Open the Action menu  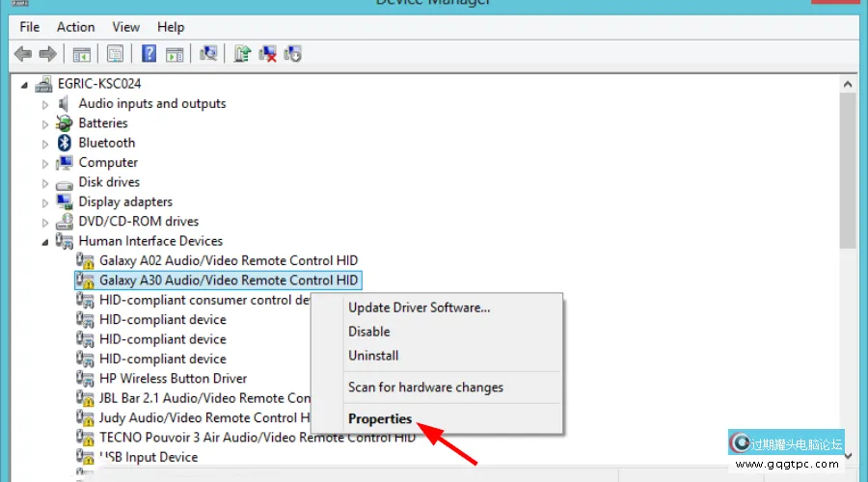(x=75, y=27)
